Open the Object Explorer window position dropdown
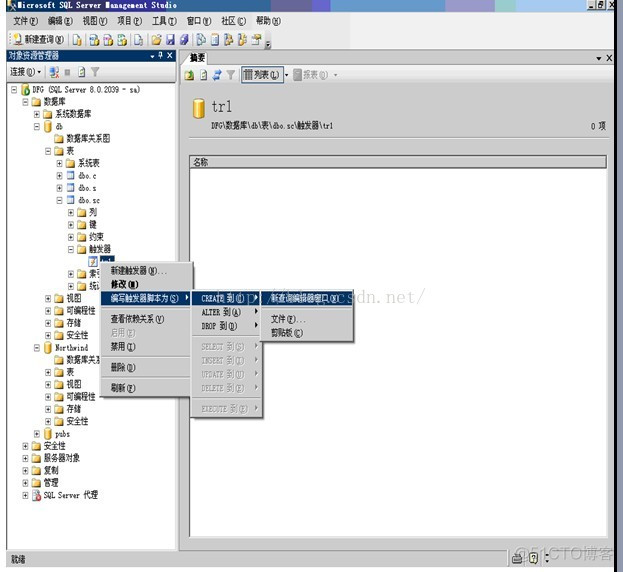The height and width of the screenshot is (572, 623). [152, 56]
